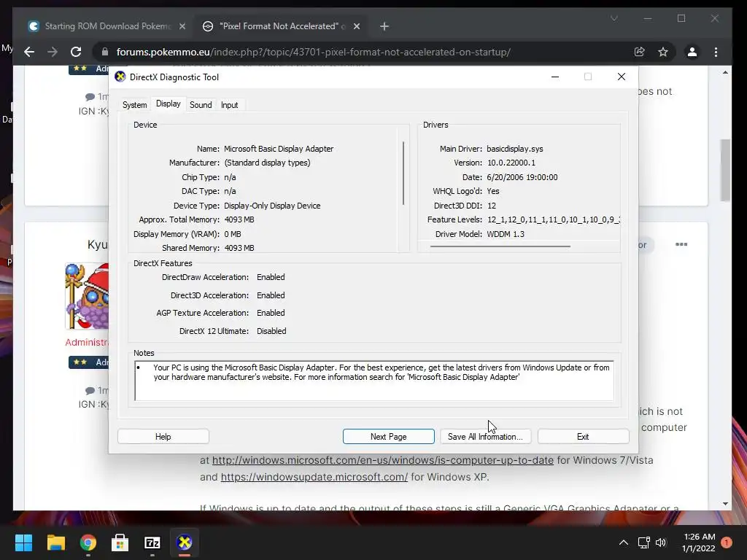Click the DirectX 12 Ultimate 'Disabled' value
Viewport: 747px width, 560px height.
pos(271,331)
